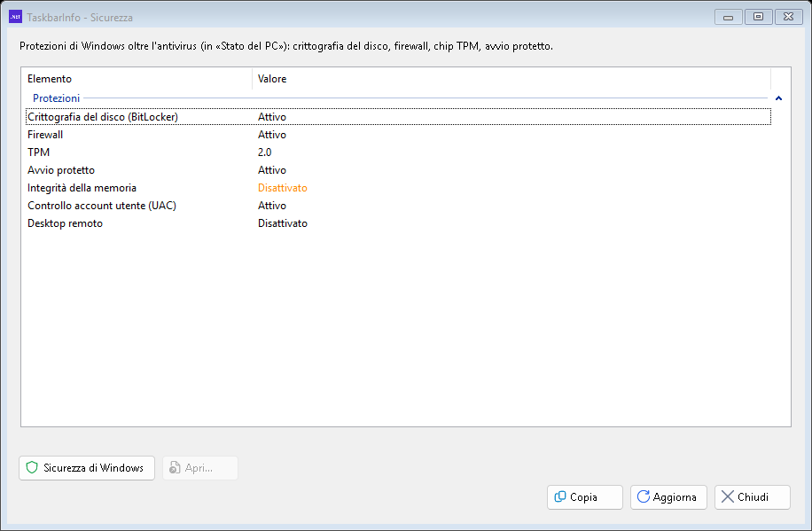
Task: Select the Firewall row
Action: (x=398, y=135)
